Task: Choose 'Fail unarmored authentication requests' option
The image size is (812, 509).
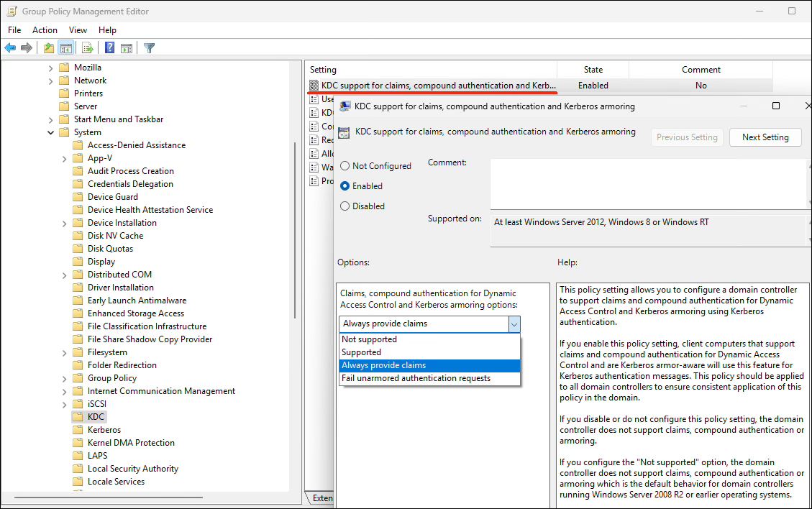Action: pos(429,378)
